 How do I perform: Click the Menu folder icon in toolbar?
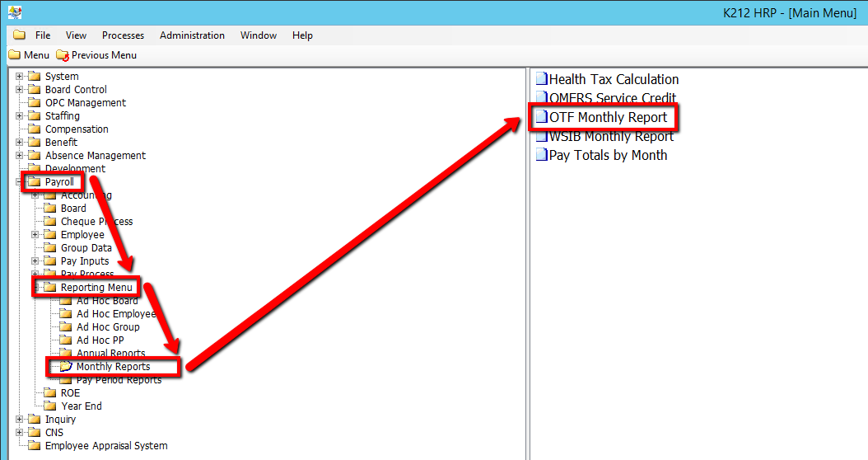click(15, 55)
